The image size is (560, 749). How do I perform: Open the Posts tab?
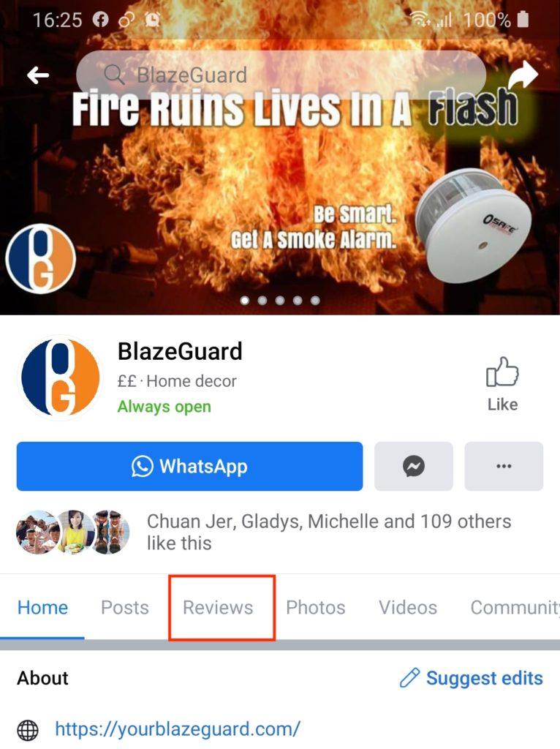124,608
